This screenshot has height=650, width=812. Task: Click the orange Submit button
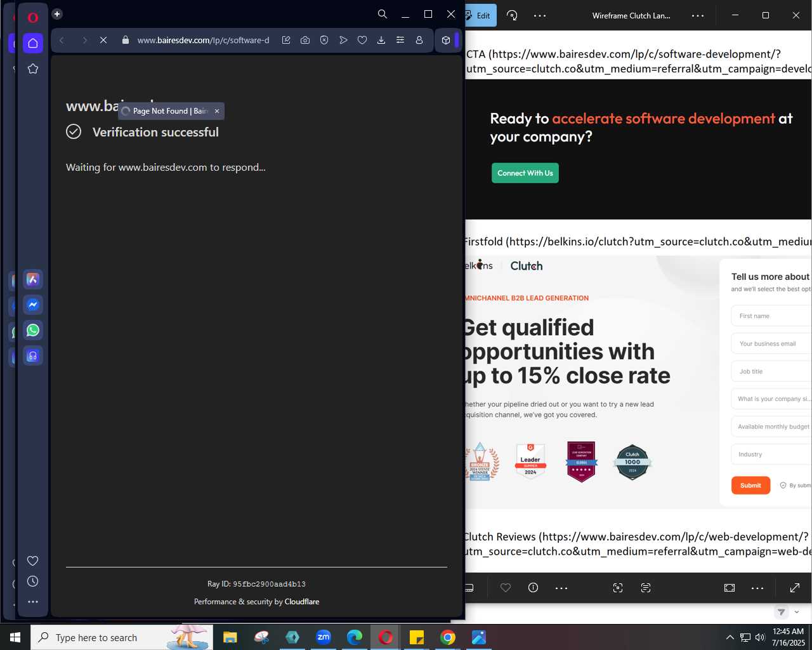point(750,486)
